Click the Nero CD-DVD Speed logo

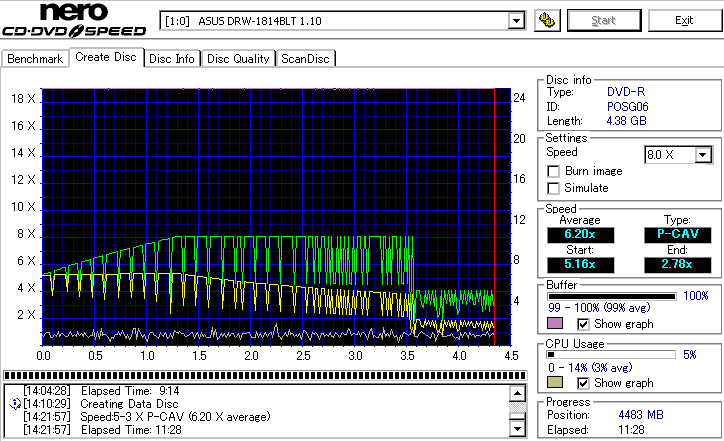[74, 20]
